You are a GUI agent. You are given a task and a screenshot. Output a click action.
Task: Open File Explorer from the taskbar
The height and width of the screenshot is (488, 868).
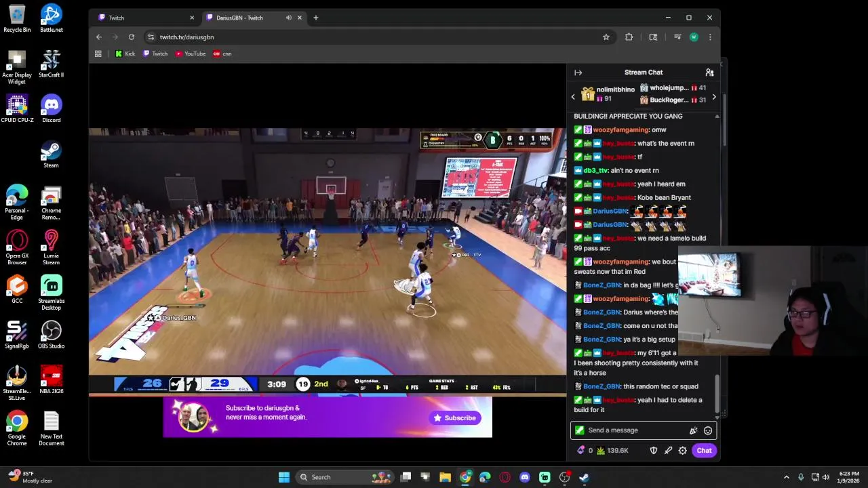pos(445,477)
